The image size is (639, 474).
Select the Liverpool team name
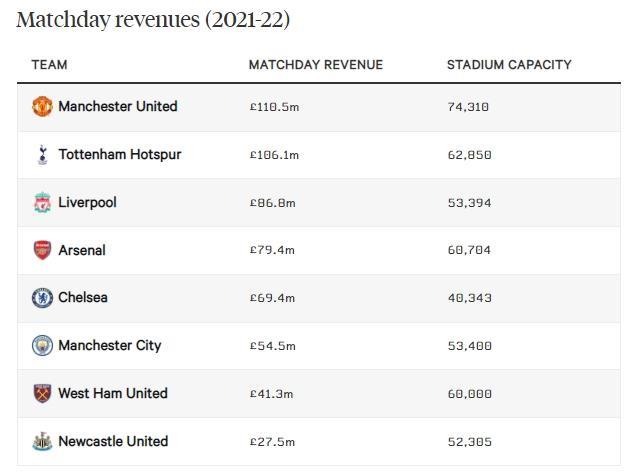pos(87,202)
